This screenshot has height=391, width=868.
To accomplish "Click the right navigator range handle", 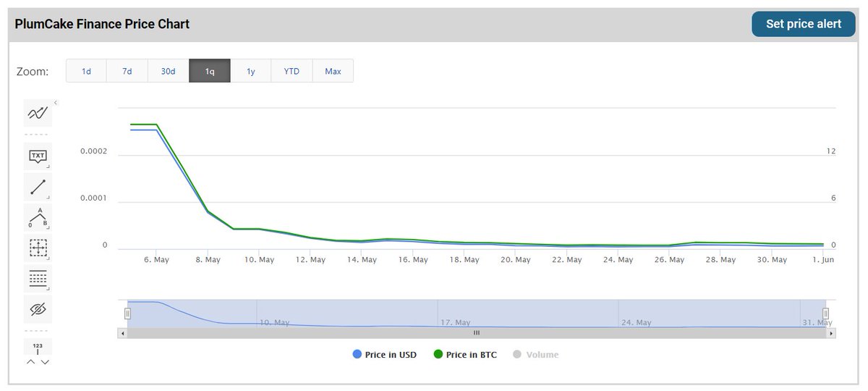I will point(825,314).
